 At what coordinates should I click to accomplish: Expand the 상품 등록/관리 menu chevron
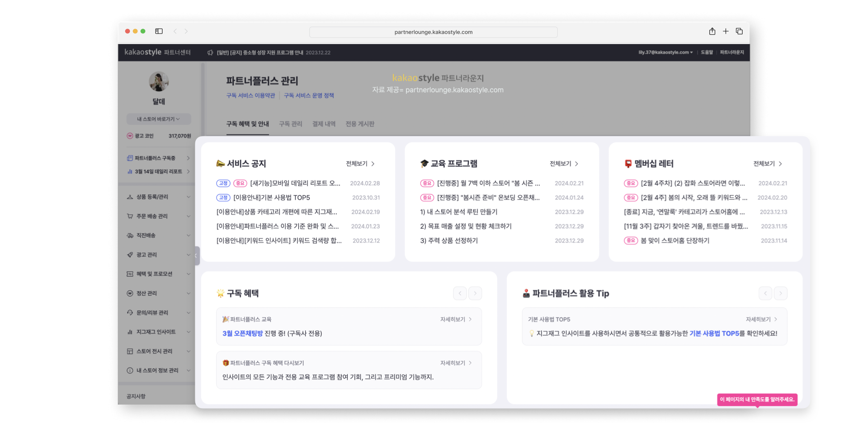[189, 197]
